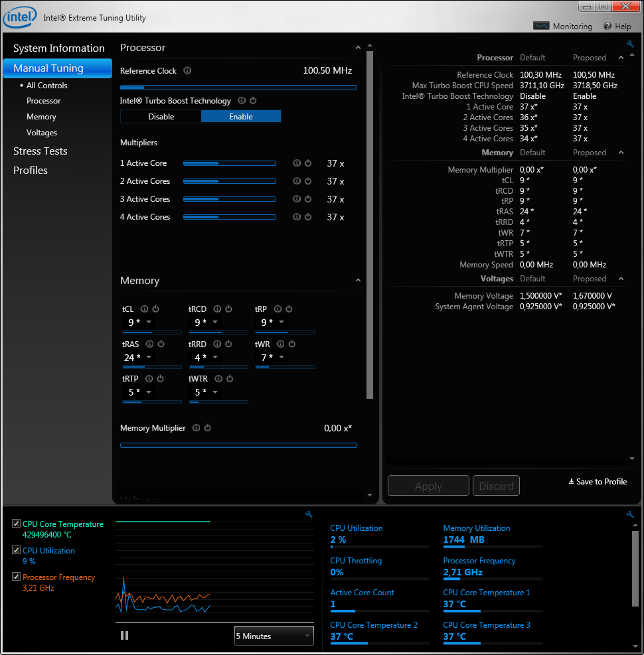Click the info icon next to Reference Clock
The height and width of the screenshot is (655, 644).
pos(188,71)
